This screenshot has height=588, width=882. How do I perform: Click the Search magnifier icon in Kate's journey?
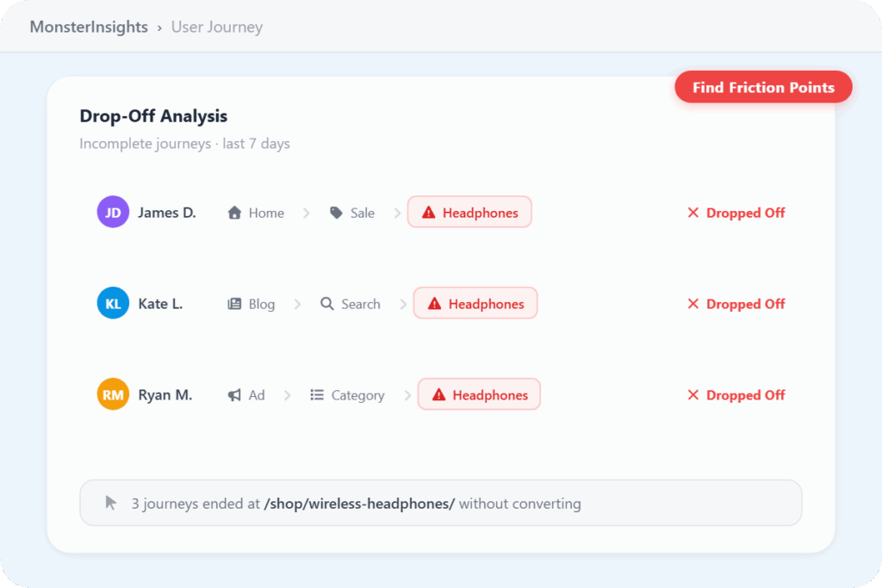click(327, 304)
